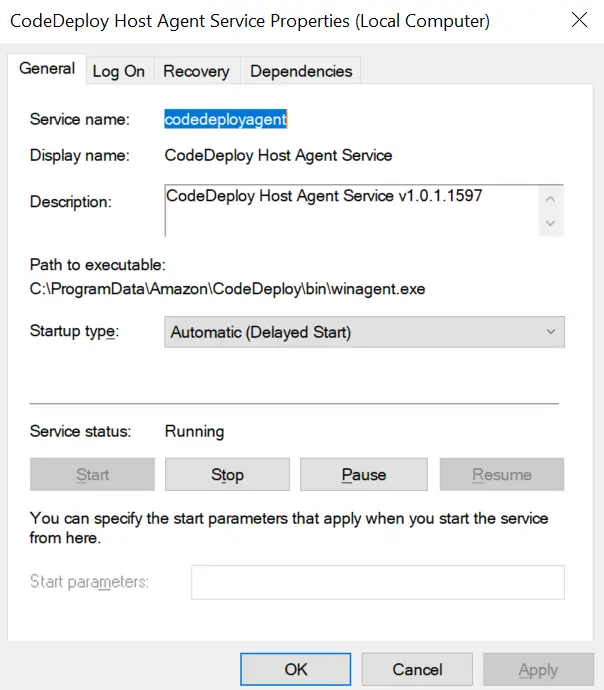Click the disabled Resume button
This screenshot has width=604, height=690.
pos(502,474)
